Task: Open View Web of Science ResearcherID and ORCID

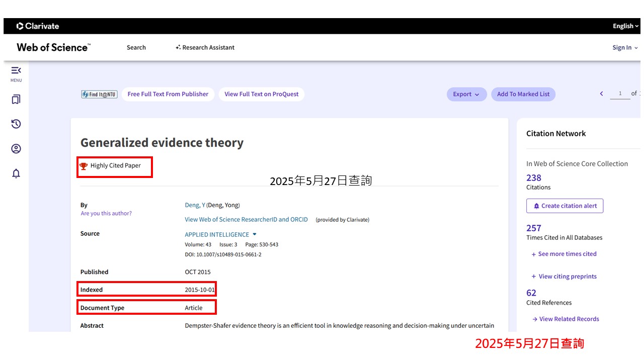Action: (x=246, y=219)
